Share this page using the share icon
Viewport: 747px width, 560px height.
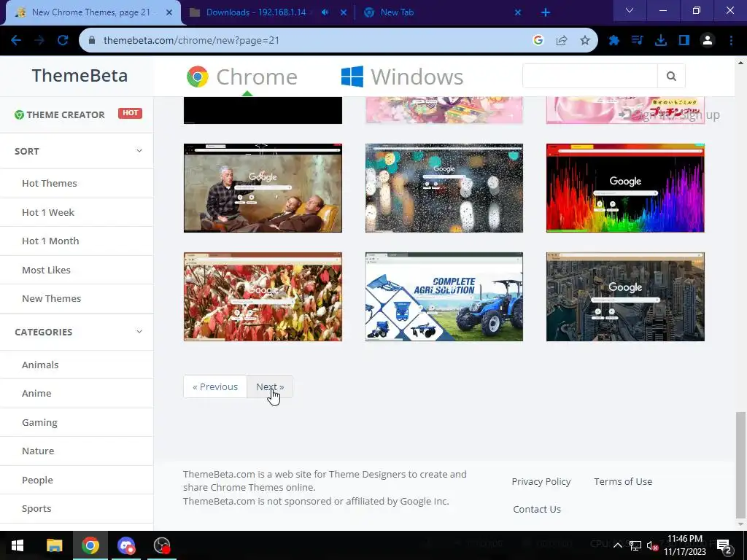click(562, 41)
